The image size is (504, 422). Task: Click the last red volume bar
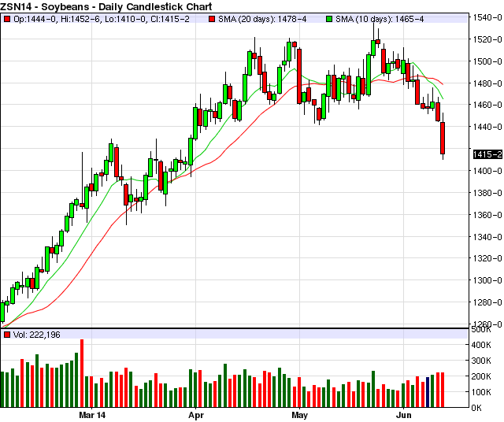pyautogui.click(x=443, y=390)
